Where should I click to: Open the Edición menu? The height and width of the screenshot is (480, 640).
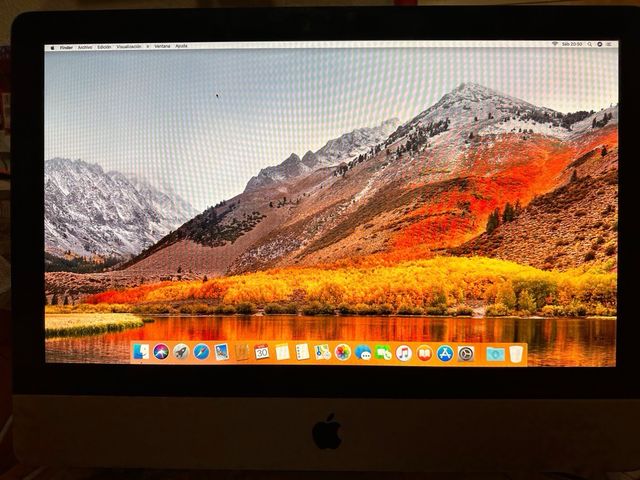tap(104, 47)
